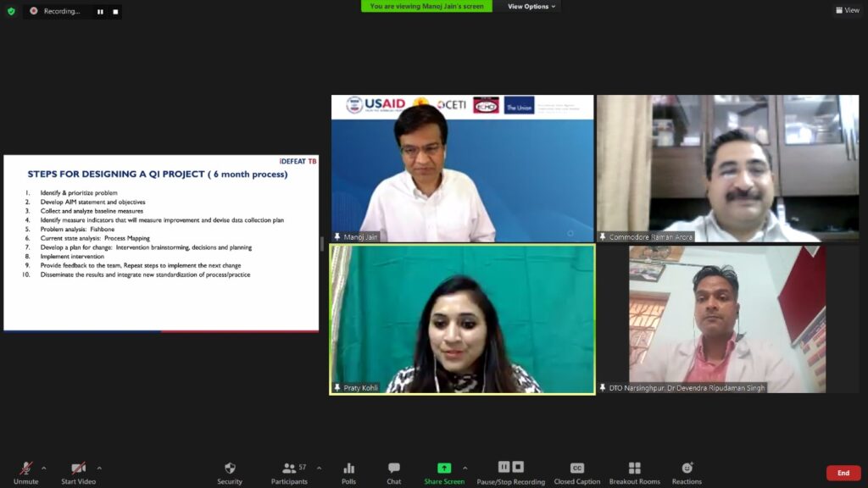Click the green Share Screen icon
Image resolution: width=868 pixels, height=488 pixels.
(443, 468)
